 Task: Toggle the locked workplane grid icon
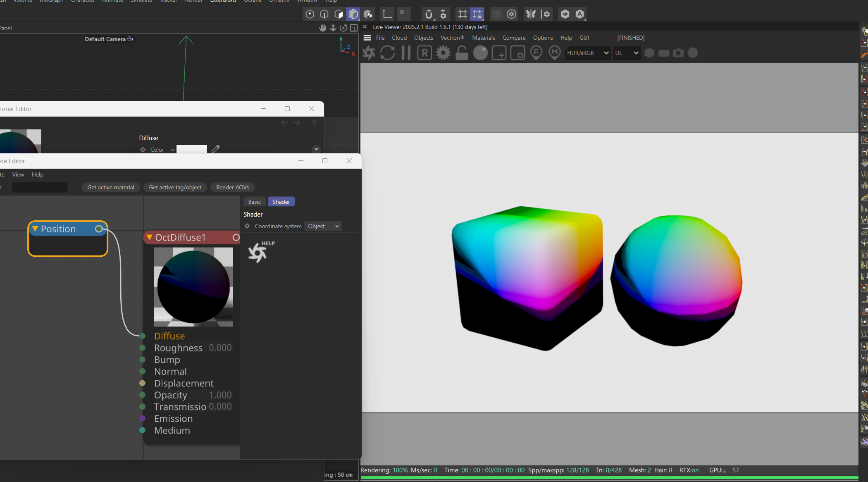477,14
